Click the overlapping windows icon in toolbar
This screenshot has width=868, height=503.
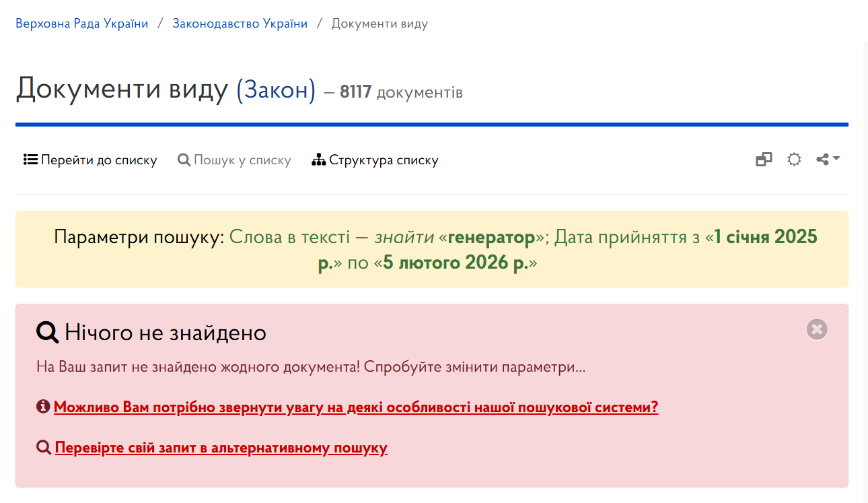point(764,160)
